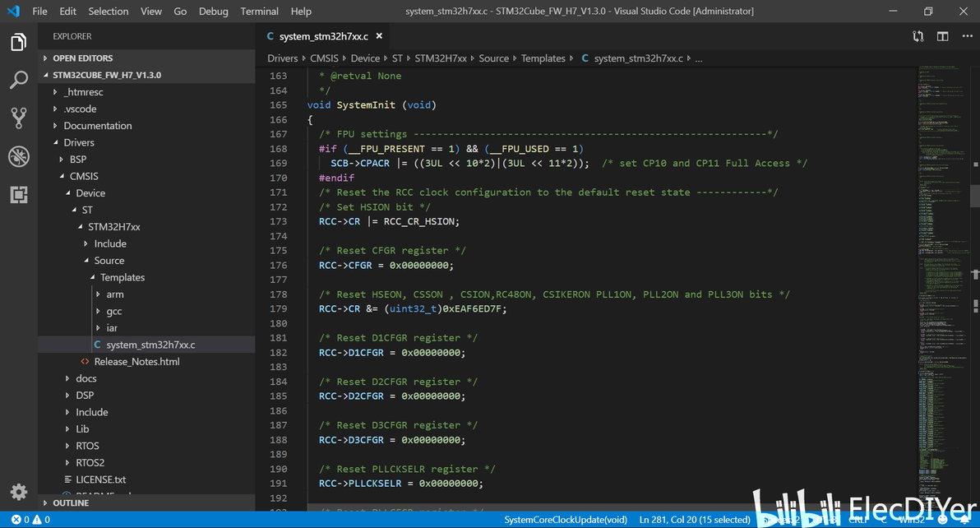980x528 pixels.
Task: Open the editor More Actions ellipsis
Action: [966, 36]
